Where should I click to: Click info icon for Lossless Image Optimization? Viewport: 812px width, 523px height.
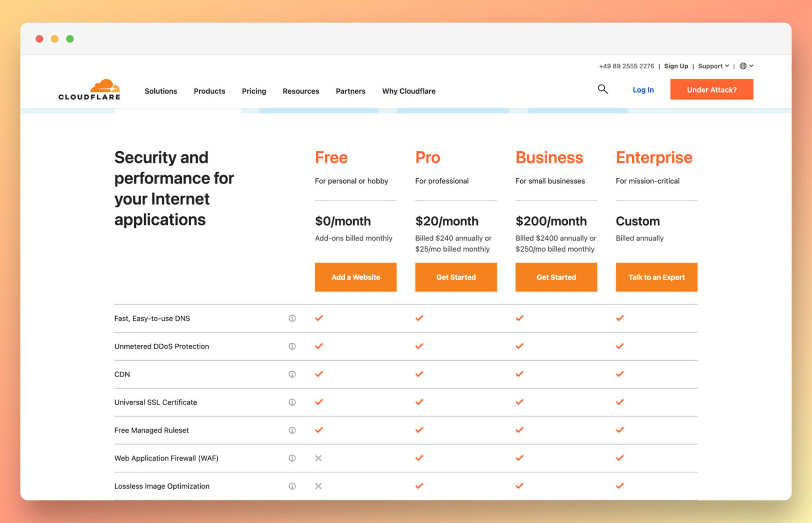click(292, 487)
